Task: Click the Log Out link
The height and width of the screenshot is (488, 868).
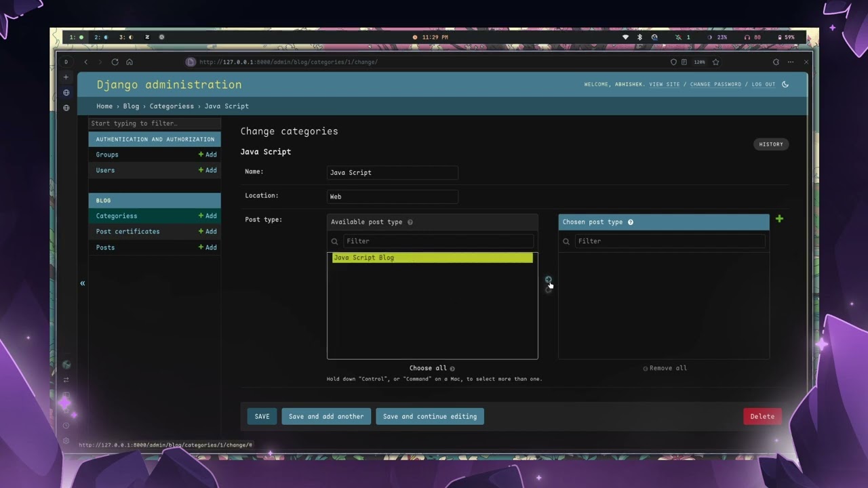Action: click(764, 85)
